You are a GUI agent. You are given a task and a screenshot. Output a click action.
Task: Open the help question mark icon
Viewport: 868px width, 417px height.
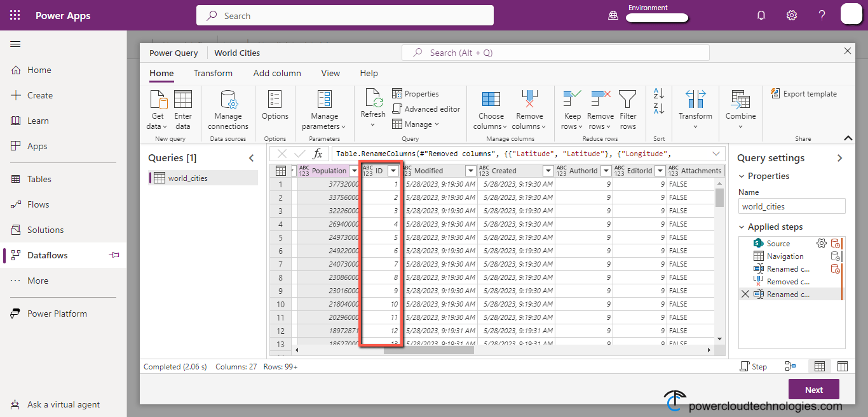822,15
